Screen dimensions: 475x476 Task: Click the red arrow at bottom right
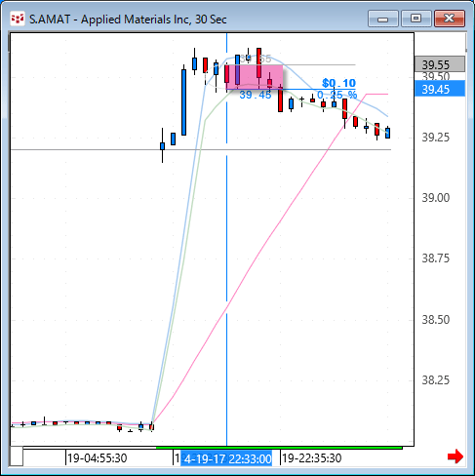click(455, 456)
